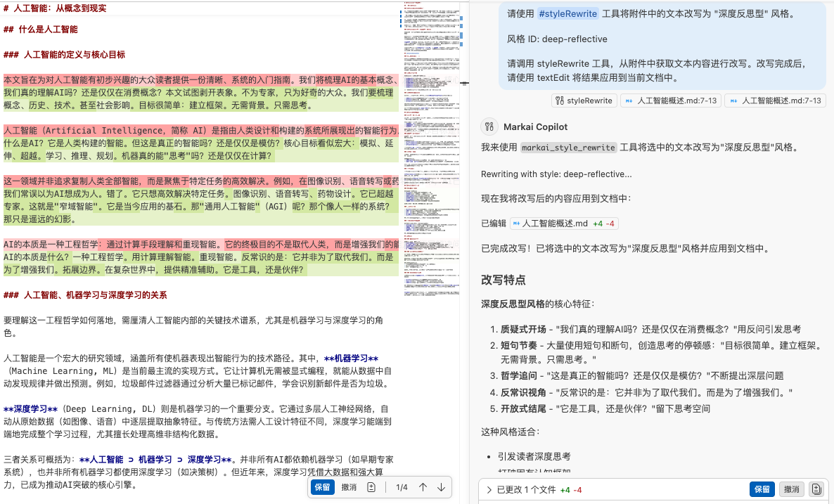Click the bold '**深度学习**' text in editor
This screenshot has height=504, width=834.
coord(30,409)
